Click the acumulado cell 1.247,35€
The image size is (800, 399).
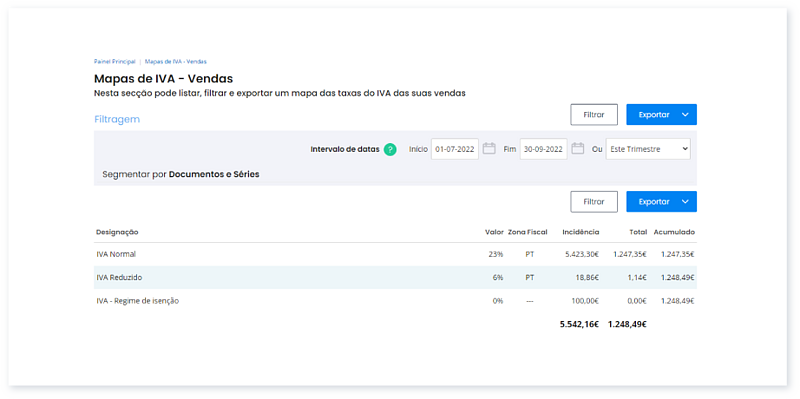677,254
